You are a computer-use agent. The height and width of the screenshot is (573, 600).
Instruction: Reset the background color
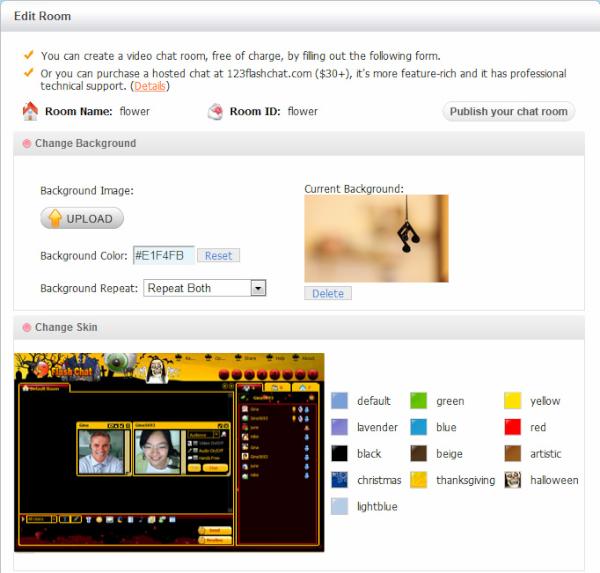click(218, 256)
